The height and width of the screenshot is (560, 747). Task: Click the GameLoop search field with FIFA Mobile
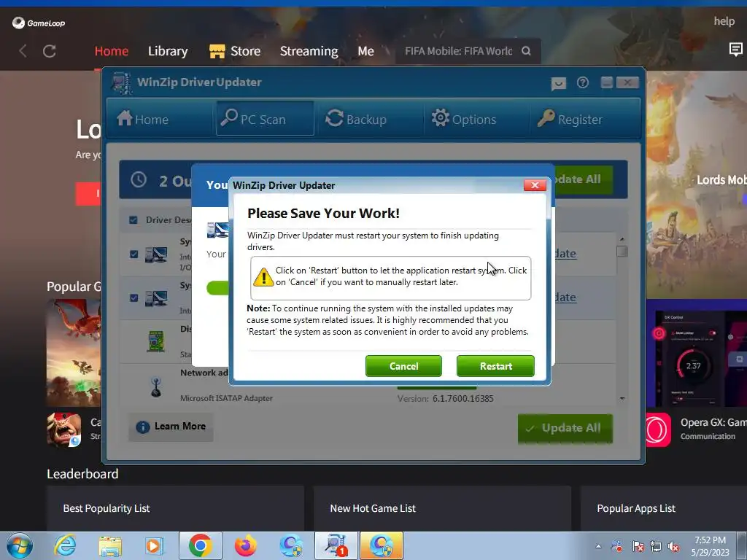tap(458, 51)
